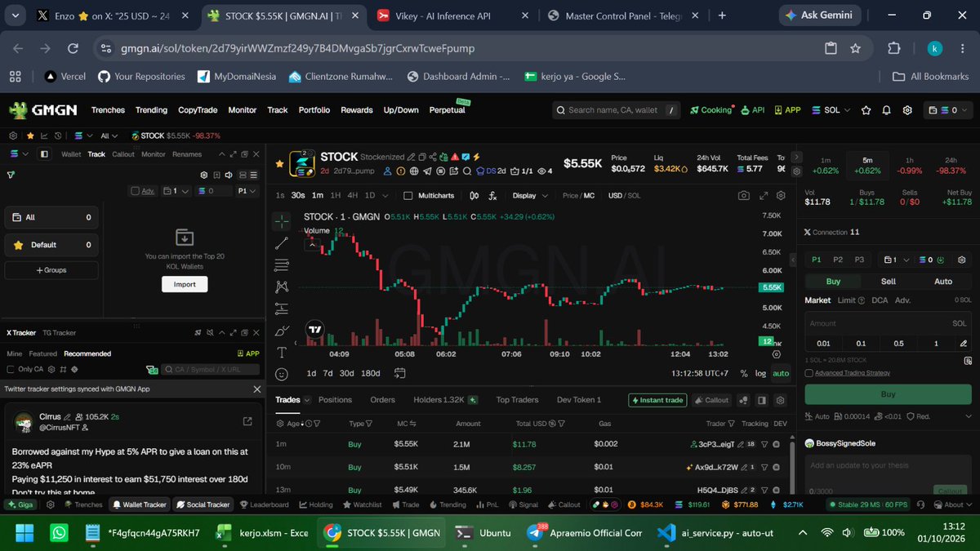
Task: Change candle chart type icon
Action: pos(474,196)
